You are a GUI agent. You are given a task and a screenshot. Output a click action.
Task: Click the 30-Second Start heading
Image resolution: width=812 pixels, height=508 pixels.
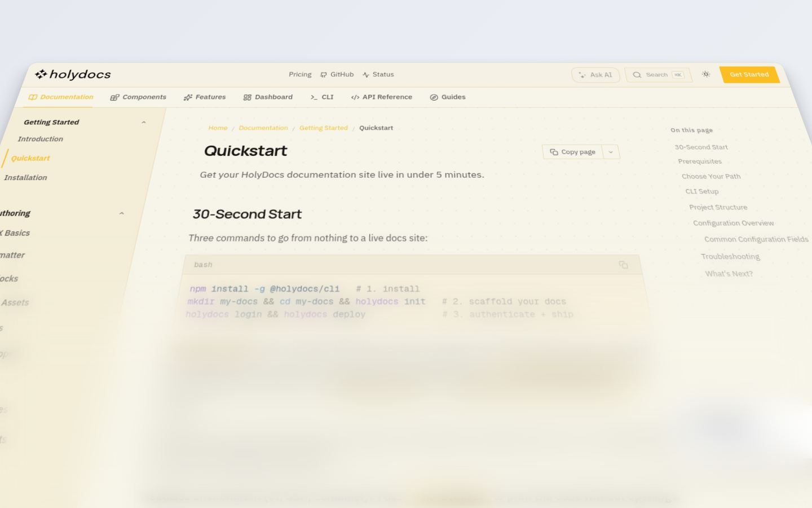click(x=247, y=214)
